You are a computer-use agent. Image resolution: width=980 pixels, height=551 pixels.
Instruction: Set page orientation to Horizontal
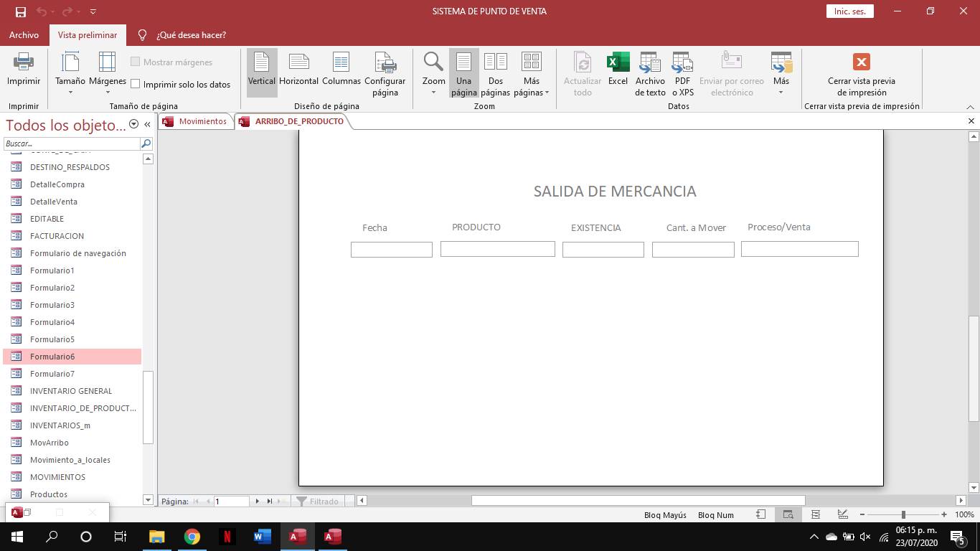tap(298, 72)
